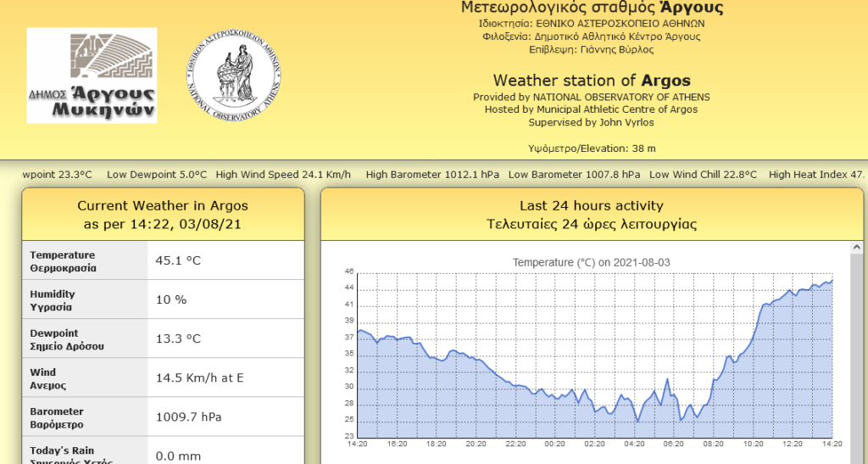Select 'Provided by NATIONAL OBSERVATORY OF ATHENS' text
868x464 pixels.
591,98
